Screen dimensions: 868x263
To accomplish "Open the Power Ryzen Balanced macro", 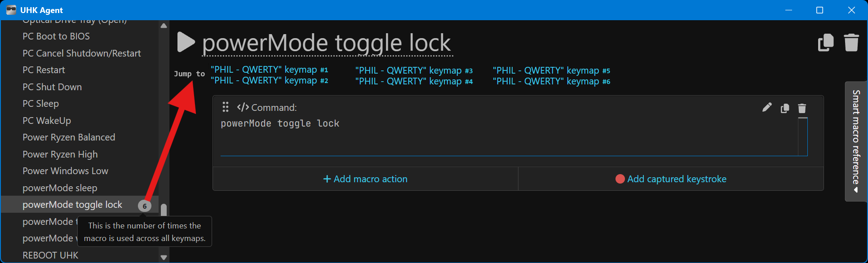I will point(69,137).
